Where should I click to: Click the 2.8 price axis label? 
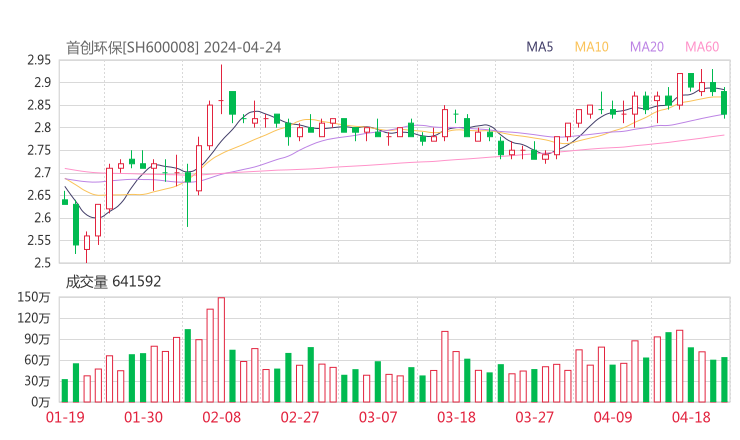42,127
